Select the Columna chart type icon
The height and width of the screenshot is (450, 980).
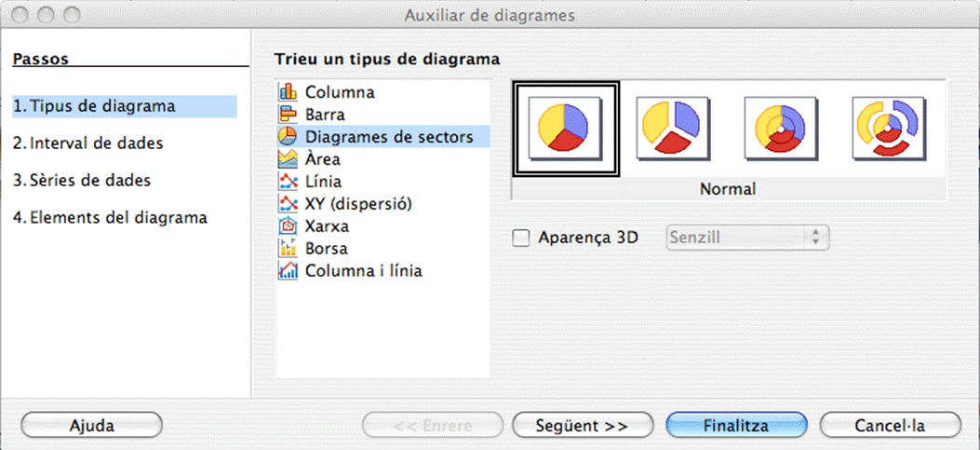pos(288,92)
